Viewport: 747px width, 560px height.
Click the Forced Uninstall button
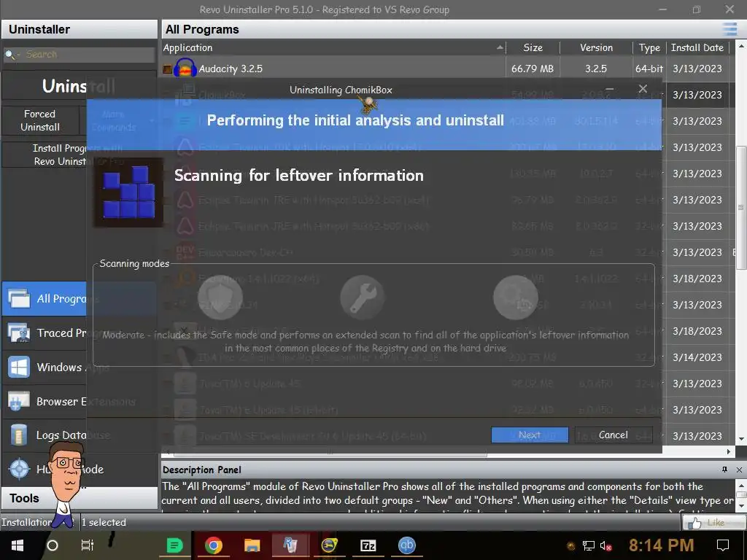point(40,120)
